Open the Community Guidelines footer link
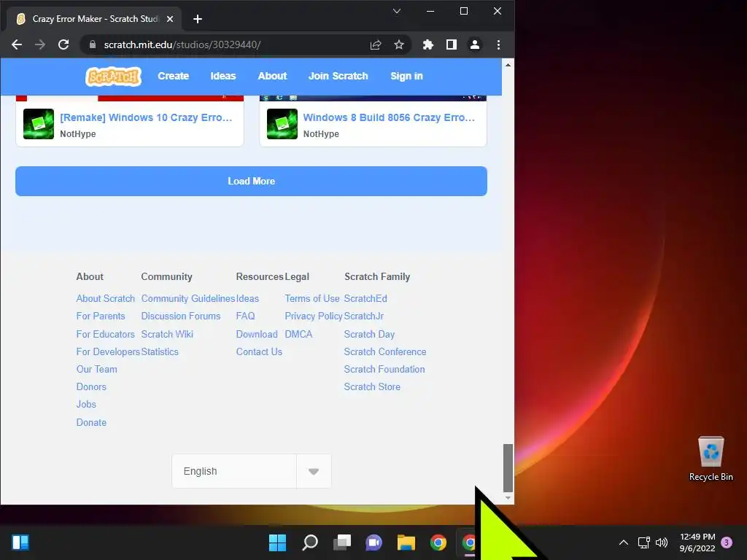This screenshot has width=747, height=560. 188,298
